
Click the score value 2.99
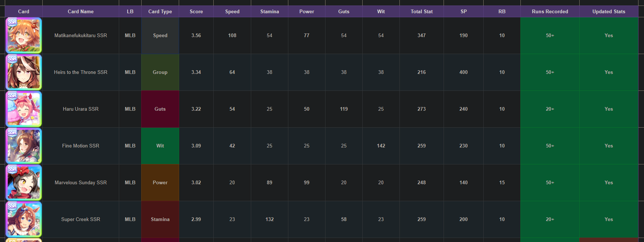click(x=196, y=220)
